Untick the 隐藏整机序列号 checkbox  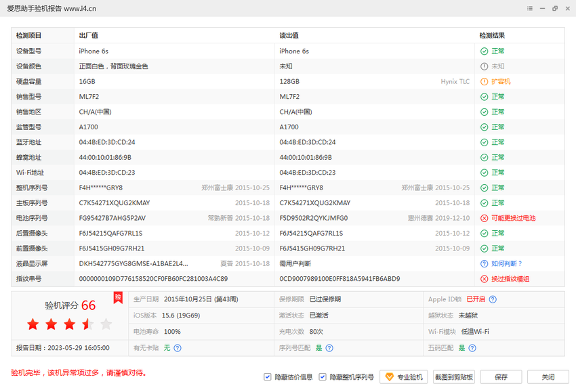coord(323,377)
